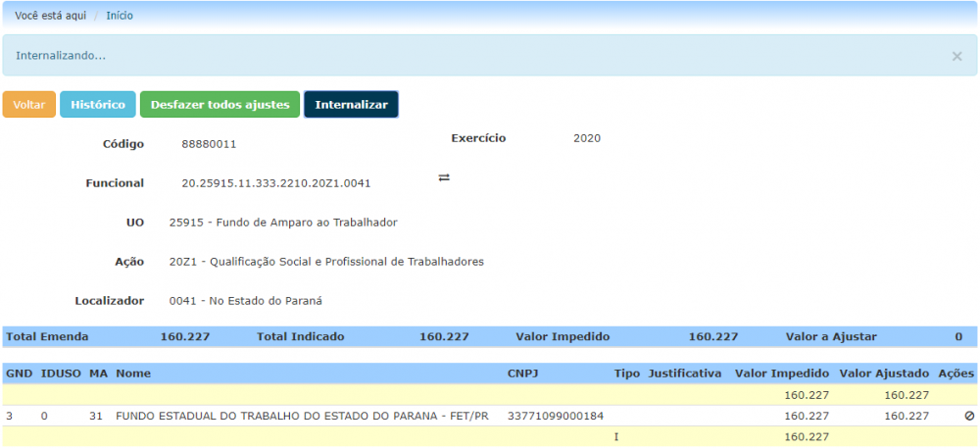Open the Histórico view

click(x=98, y=105)
